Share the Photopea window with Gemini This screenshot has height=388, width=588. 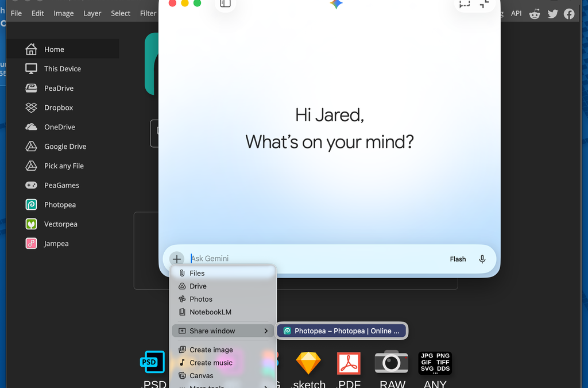click(x=342, y=331)
